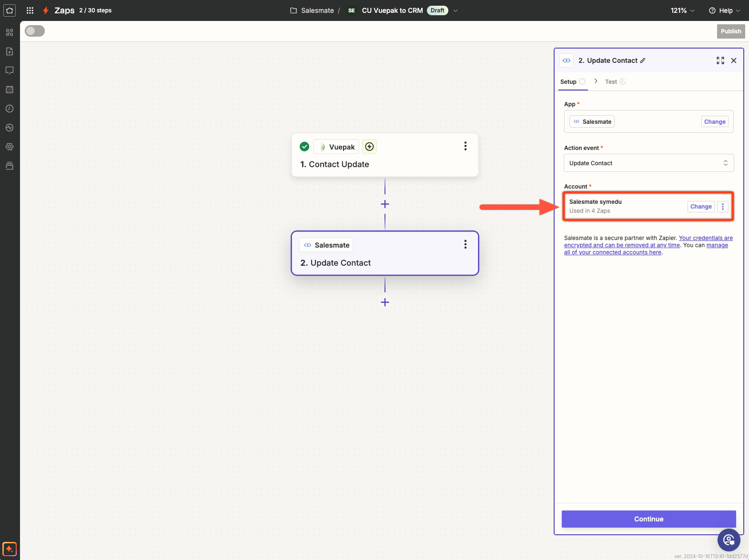Screen dimensions: 749x560
Task: Expand the step editor panel to fullscreen
Action: [x=720, y=60]
